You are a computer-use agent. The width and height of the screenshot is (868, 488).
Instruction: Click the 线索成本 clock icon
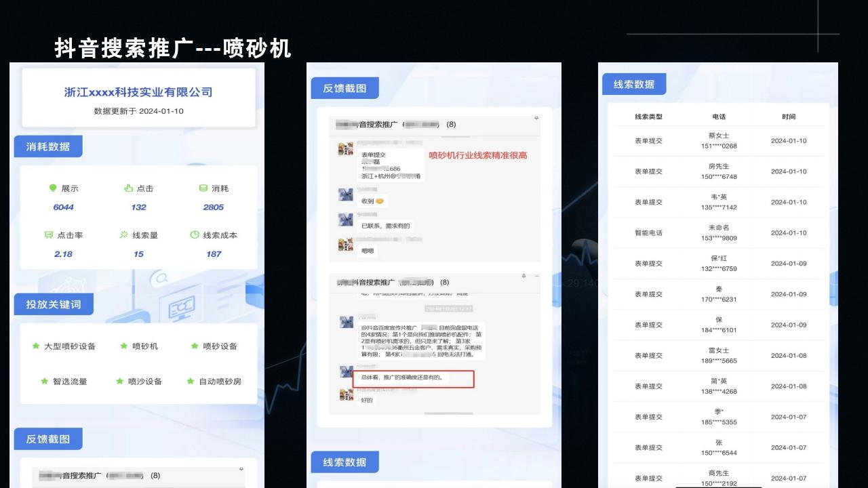tap(195, 235)
